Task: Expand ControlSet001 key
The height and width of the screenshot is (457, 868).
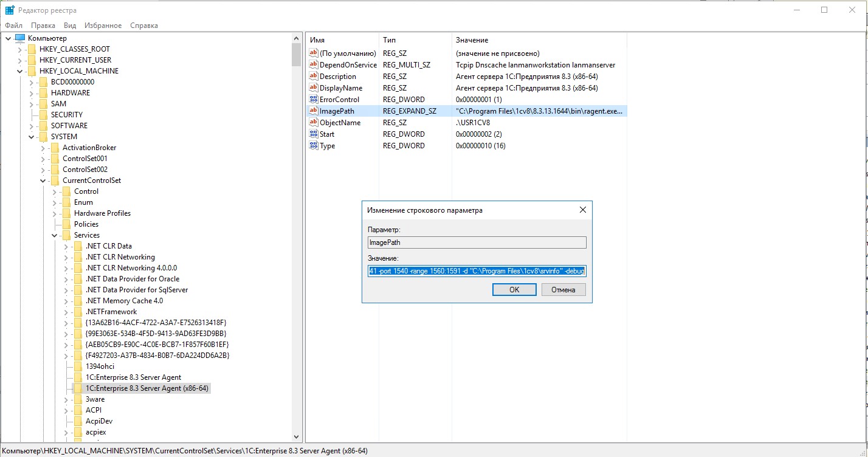Action: (43, 159)
